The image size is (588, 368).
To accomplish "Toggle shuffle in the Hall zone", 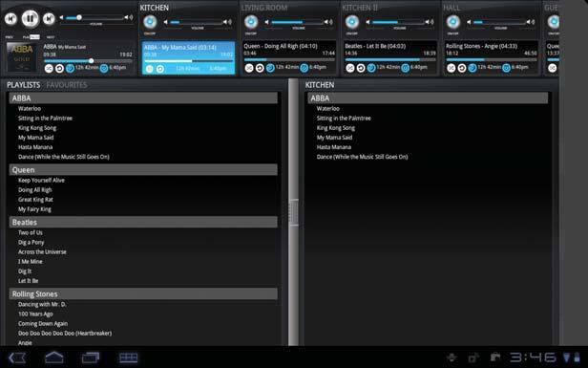I will 451,68.
